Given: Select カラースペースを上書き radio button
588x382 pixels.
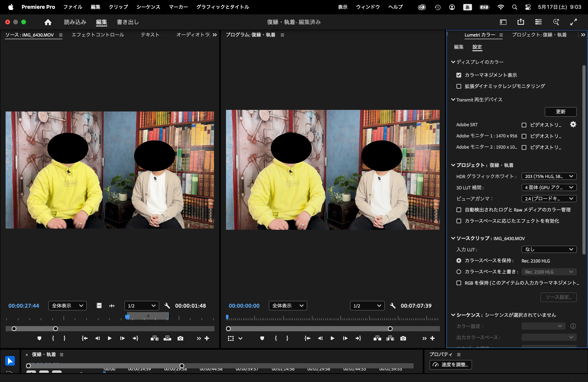Looking at the screenshot, I should 459,272.
